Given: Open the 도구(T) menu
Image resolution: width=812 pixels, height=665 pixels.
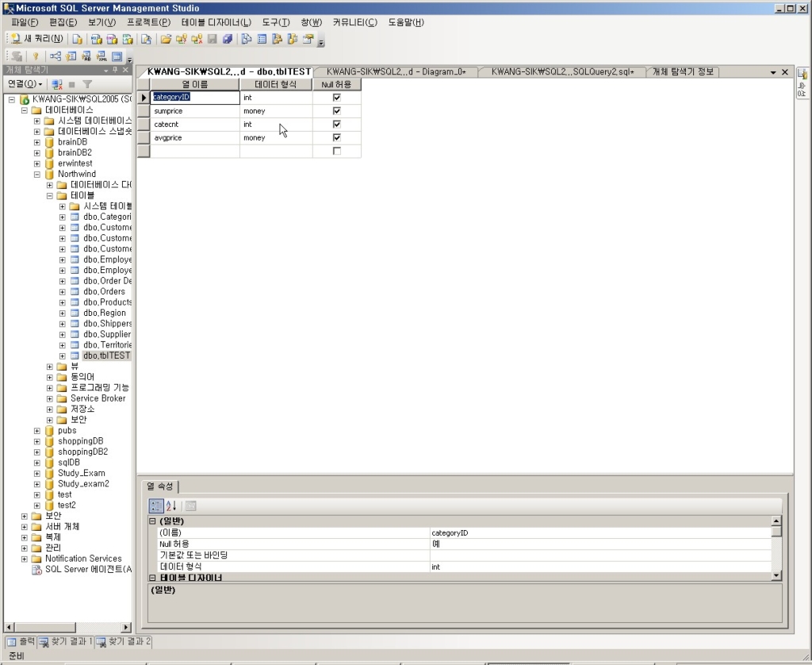Looking at the screenshot, I should coord(275,22).
